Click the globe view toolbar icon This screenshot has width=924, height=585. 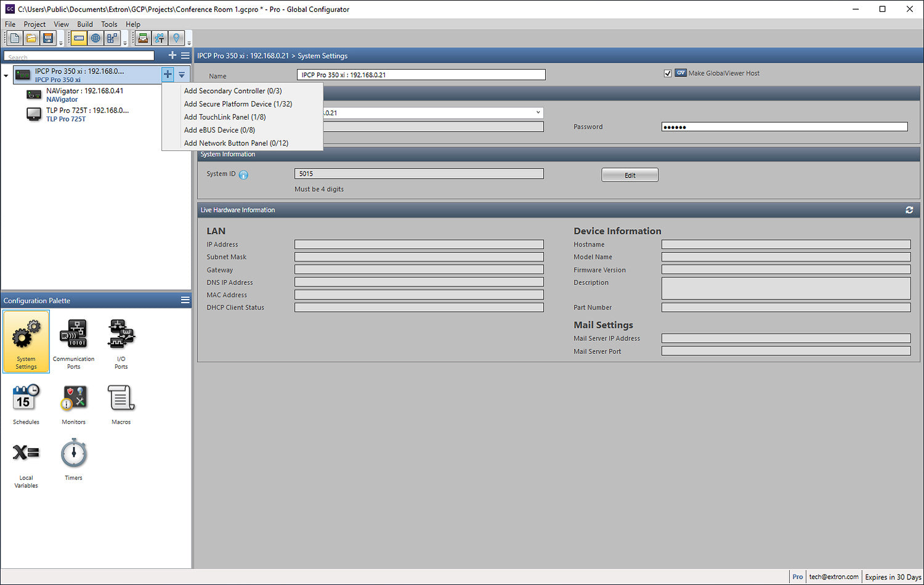coord(95,38)
